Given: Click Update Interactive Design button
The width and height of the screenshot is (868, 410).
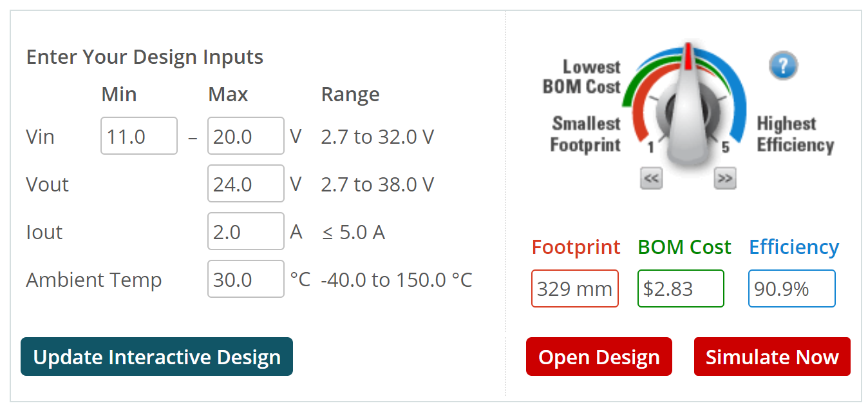Looking at the screenshot, I should coord(156,356).
